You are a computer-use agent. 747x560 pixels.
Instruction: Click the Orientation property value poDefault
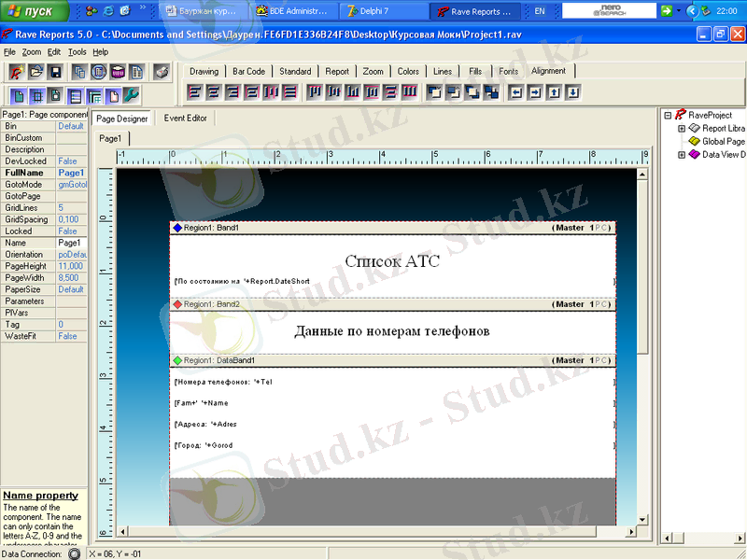(x=72, y=255)
